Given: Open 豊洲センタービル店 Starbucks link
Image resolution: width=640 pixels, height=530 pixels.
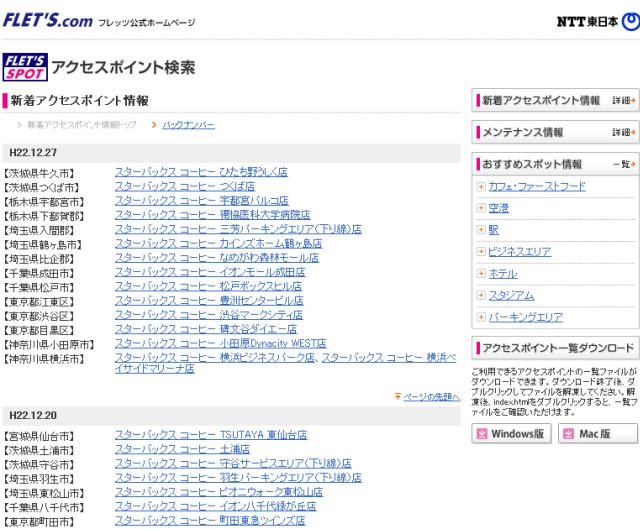Looking at the screenshot, I should click(x=209, y=301).
